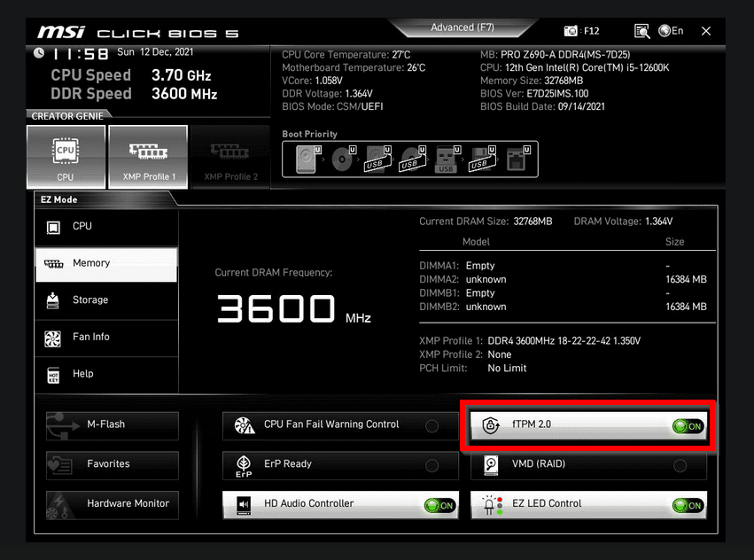Toggle VMD (RAID) switch

click(680, 466)
